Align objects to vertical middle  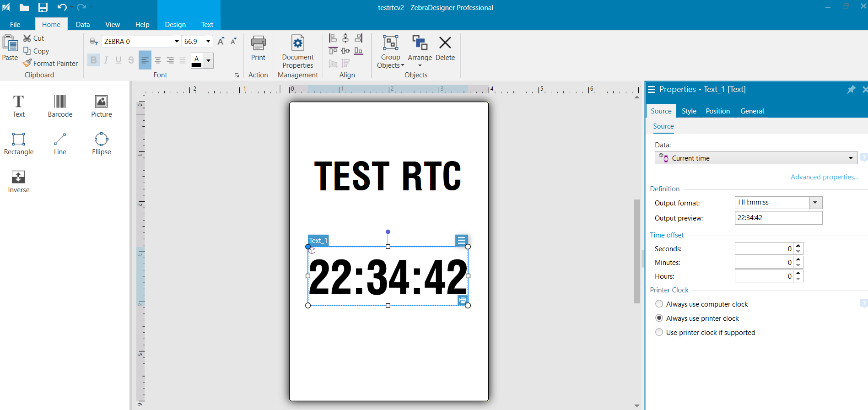click(345, 51)
